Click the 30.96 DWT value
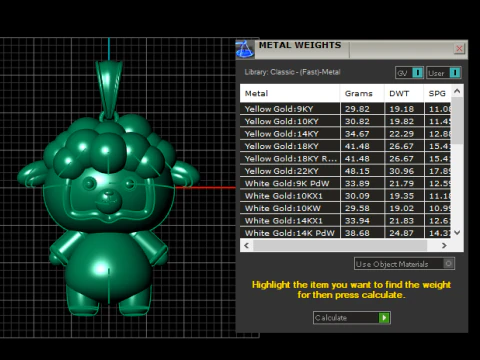Image resolution: width=480 pixels, height=360 pixels. [401, 171]
